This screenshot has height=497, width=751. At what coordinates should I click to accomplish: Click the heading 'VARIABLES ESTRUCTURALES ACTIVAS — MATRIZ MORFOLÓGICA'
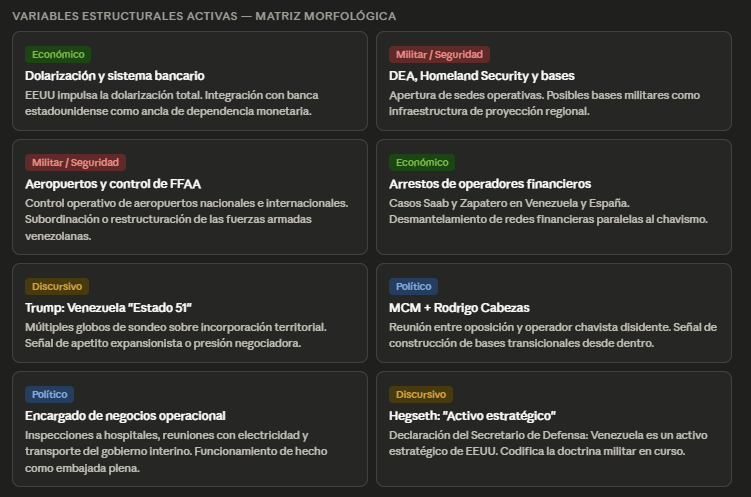(204, 16)
